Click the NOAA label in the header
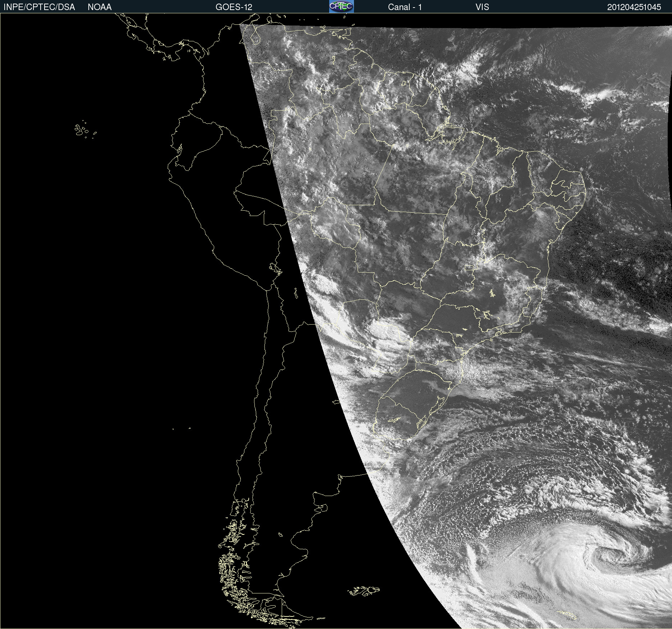Screen dimensions: 672x629 click(x=100, y=7)
